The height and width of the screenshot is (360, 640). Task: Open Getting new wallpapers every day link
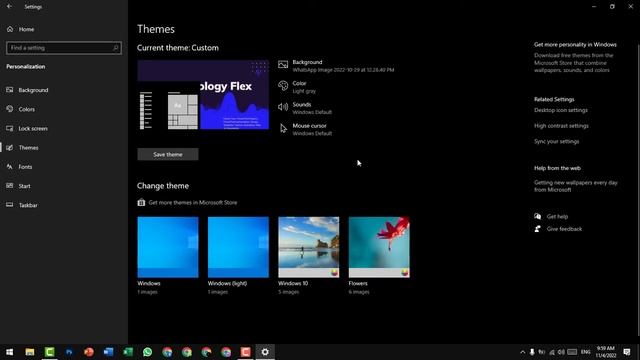(576, 186)
